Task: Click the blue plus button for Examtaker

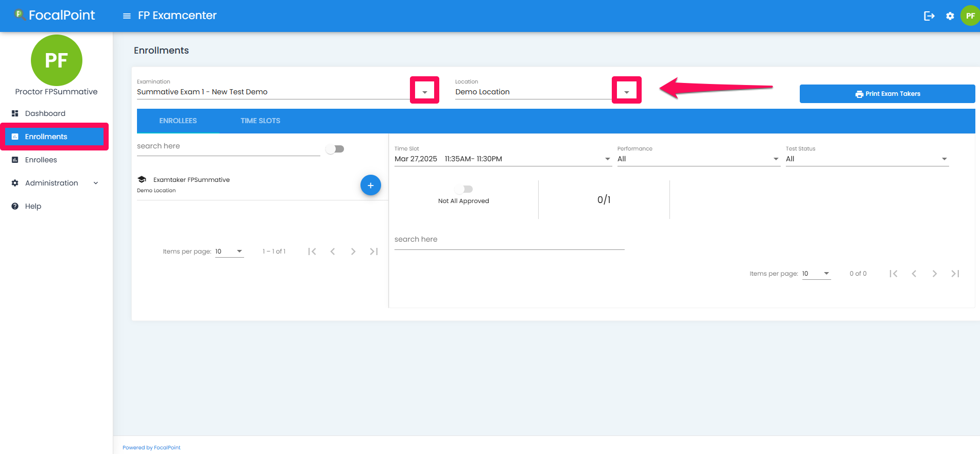Action: (x=370, y=185)
